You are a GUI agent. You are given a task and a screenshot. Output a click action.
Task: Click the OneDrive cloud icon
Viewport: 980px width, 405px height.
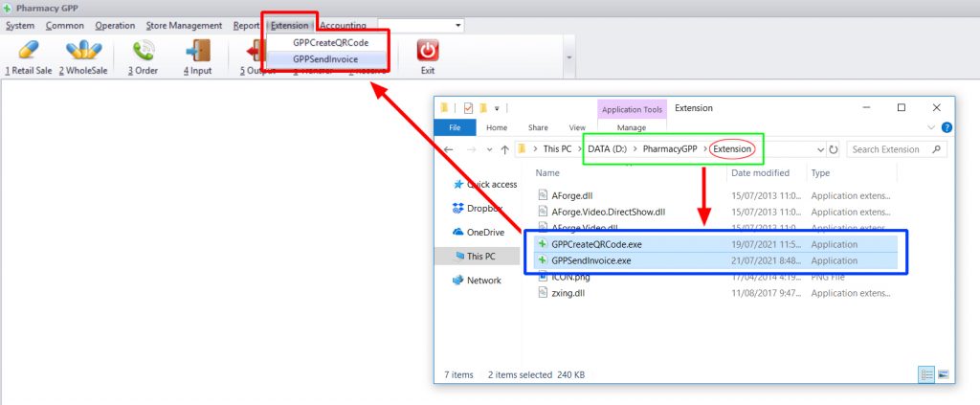[457, 232]
